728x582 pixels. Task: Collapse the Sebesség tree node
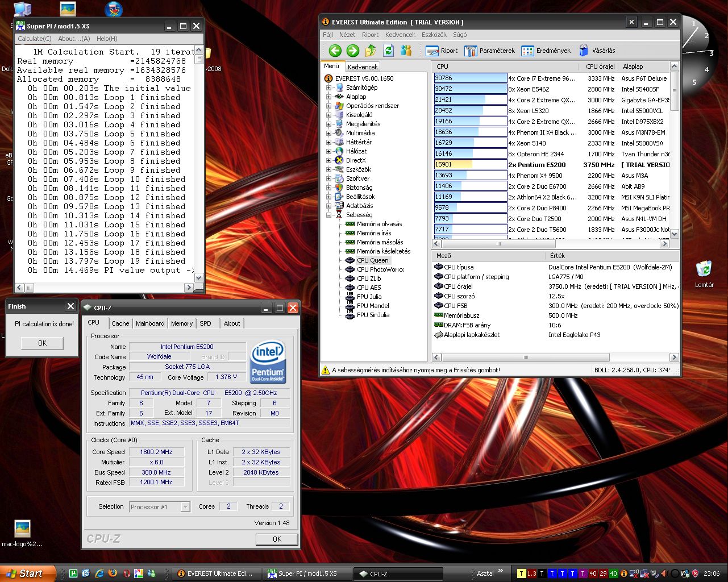[x=328, y=215]
